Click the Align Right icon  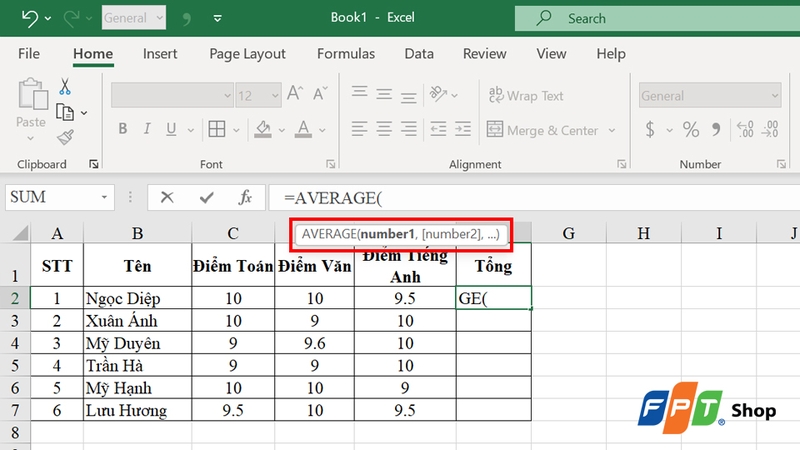tap(408, 129)
